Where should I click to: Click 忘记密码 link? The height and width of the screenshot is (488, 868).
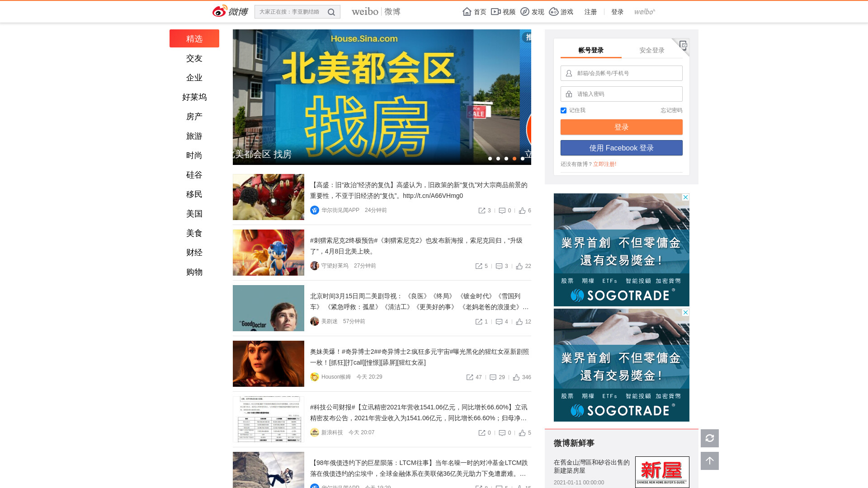[671, 110]
